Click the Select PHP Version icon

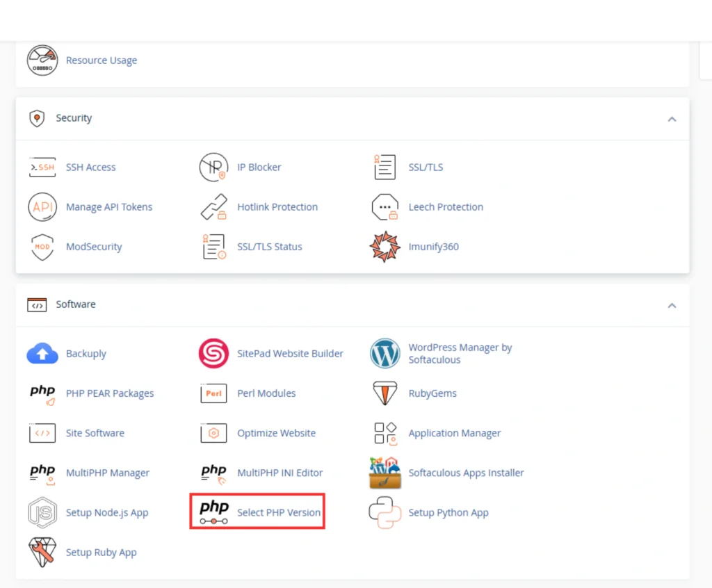coord(213,512)
